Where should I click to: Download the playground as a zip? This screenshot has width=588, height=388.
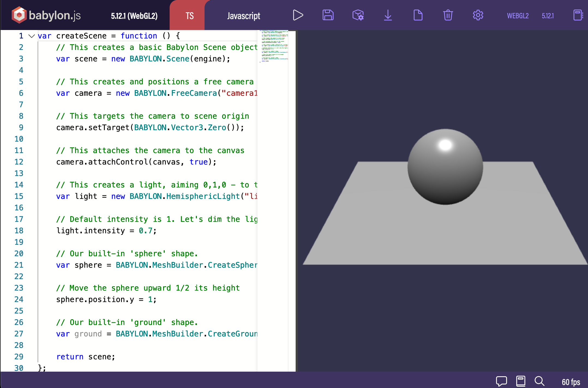click(x=388, y=15)
